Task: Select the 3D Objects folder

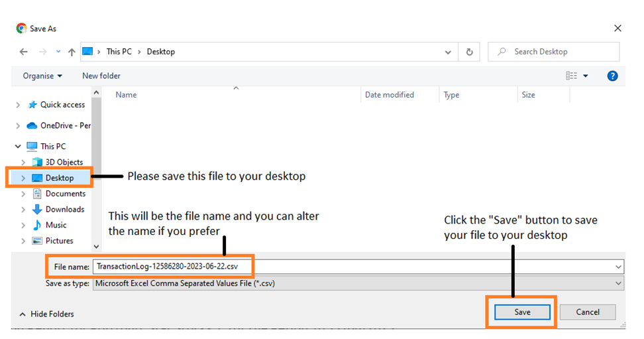Action: click(64, 162)
